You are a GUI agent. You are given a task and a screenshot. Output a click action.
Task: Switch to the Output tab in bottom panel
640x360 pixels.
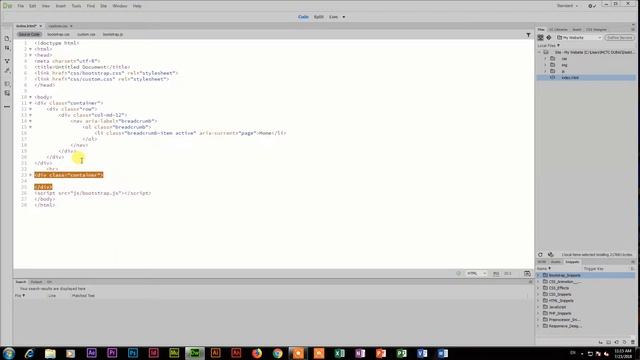[36, 282]
